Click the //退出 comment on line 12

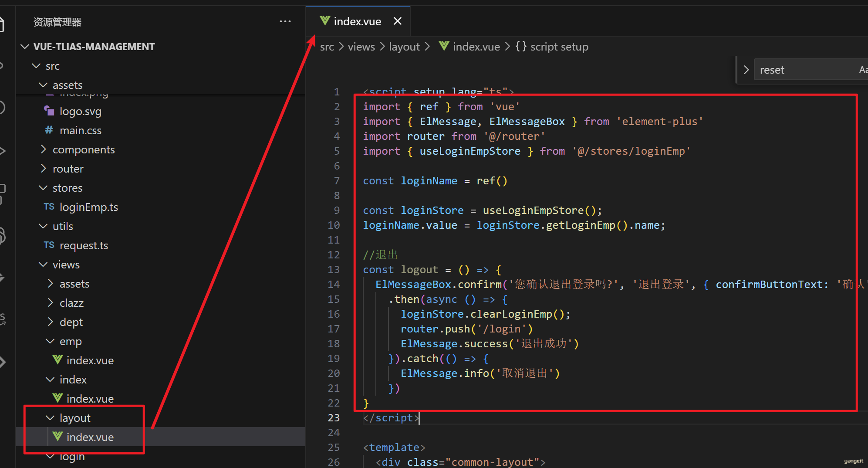coord(381,254)
